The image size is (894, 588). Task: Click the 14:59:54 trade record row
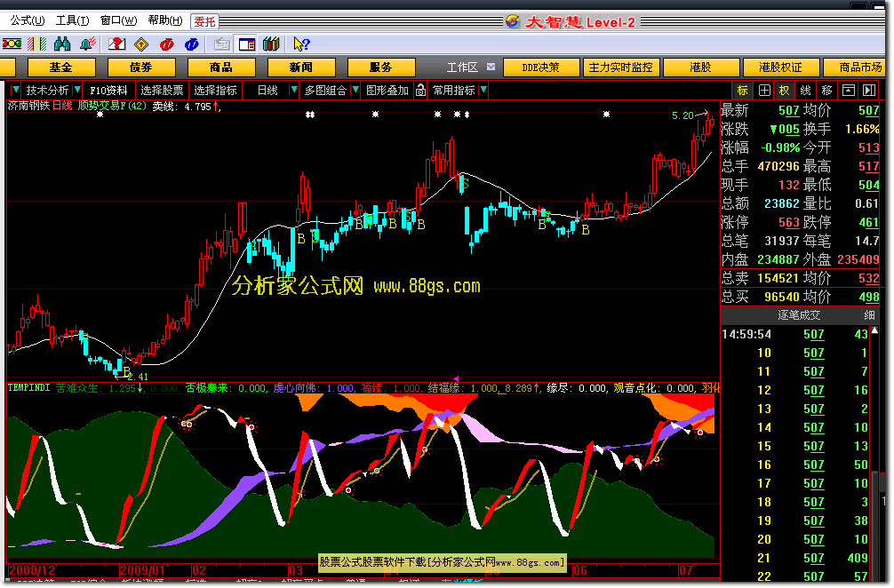[794, 335]
